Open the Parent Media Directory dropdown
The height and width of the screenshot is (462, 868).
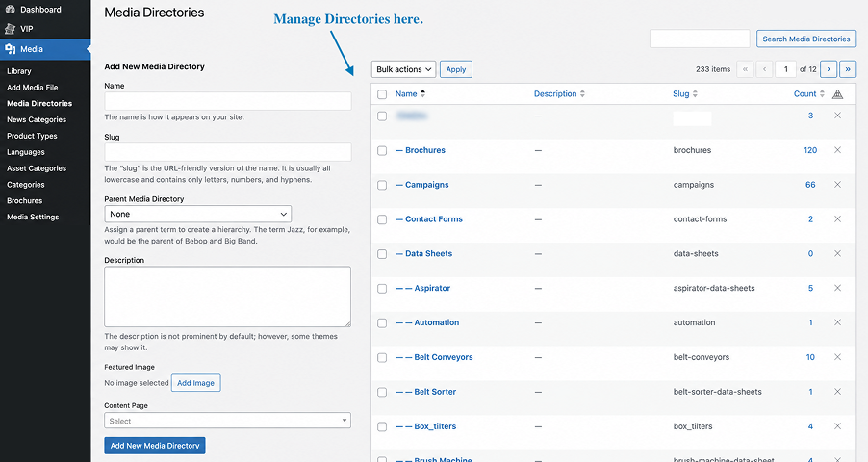tap(197, 214)
